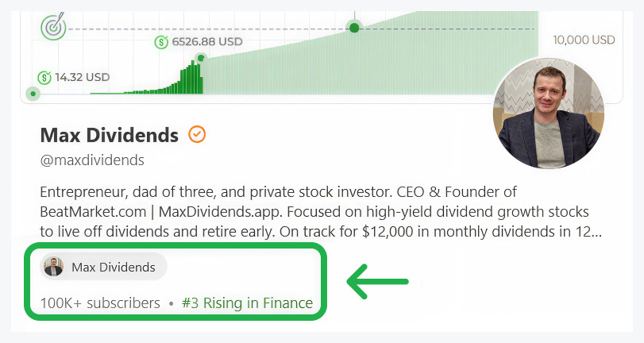Viewport: 644px width, 343px height.
Task: Open the #3 Rising in Finance ranking
Action: coord(247,303)
